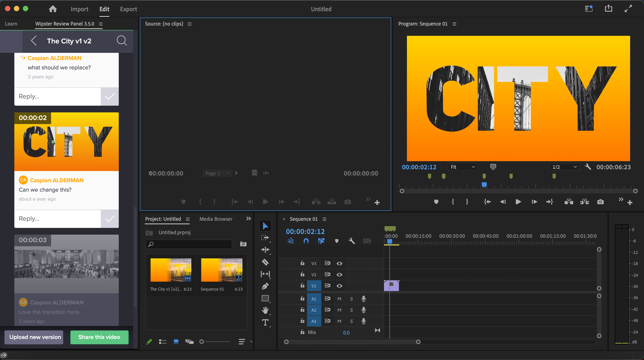Click the Type tool in toolbar
The image size is (644, 360).
pyautogui.click(x=264, y=322)
